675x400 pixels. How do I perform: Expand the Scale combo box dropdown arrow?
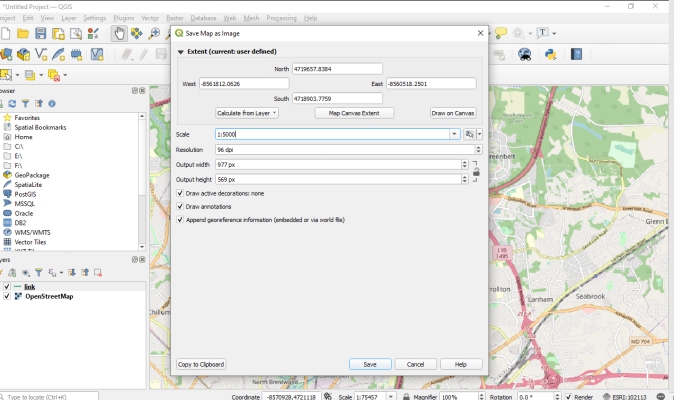click(x=454, y=134)
